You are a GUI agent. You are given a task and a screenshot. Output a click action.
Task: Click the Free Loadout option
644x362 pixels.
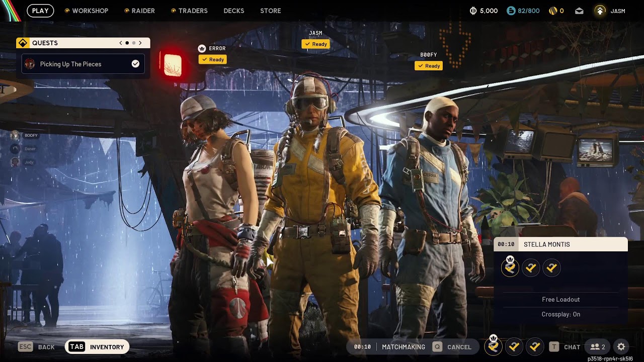[x=561, y=299]
